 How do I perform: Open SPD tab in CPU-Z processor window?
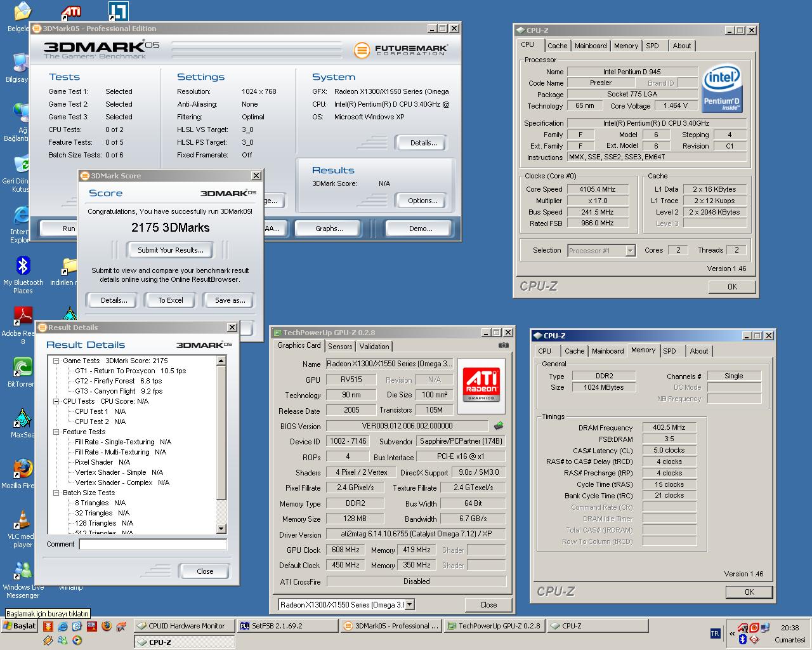652,46
